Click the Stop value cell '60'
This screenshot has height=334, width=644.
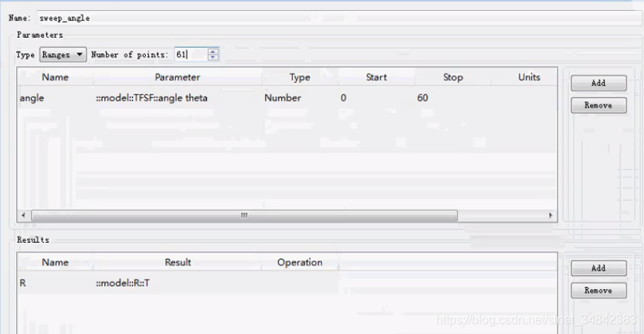click(x=452, y=98)
